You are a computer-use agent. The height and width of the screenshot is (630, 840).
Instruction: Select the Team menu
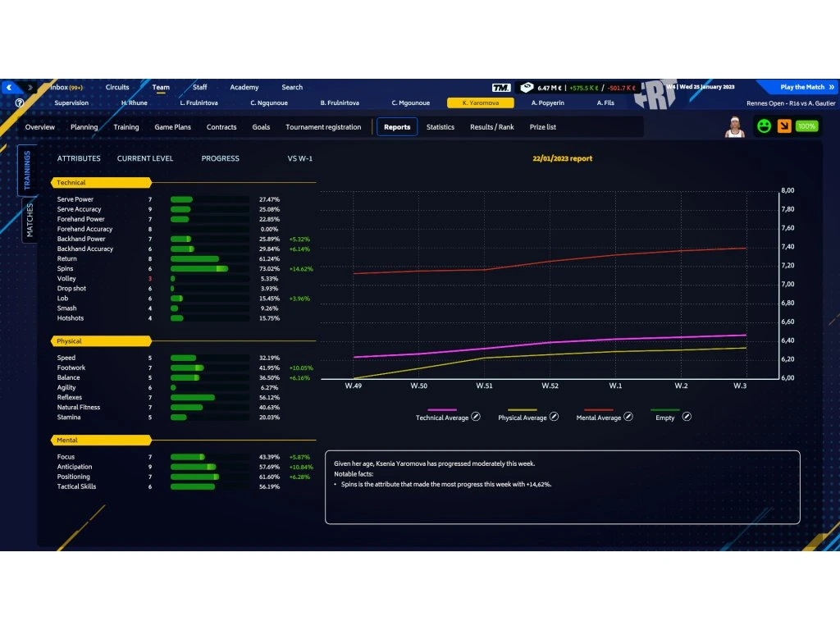tap(161, 87)
